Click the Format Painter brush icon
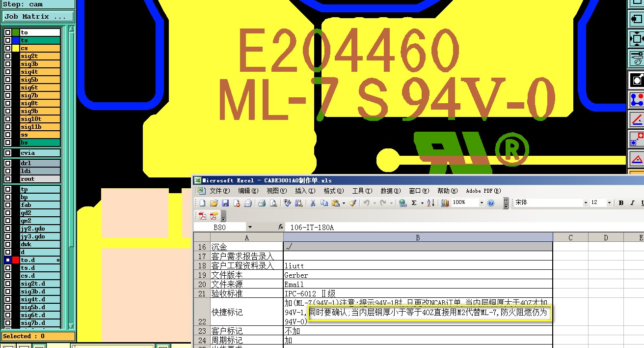644x348 pixels. (x=352, y=203)
